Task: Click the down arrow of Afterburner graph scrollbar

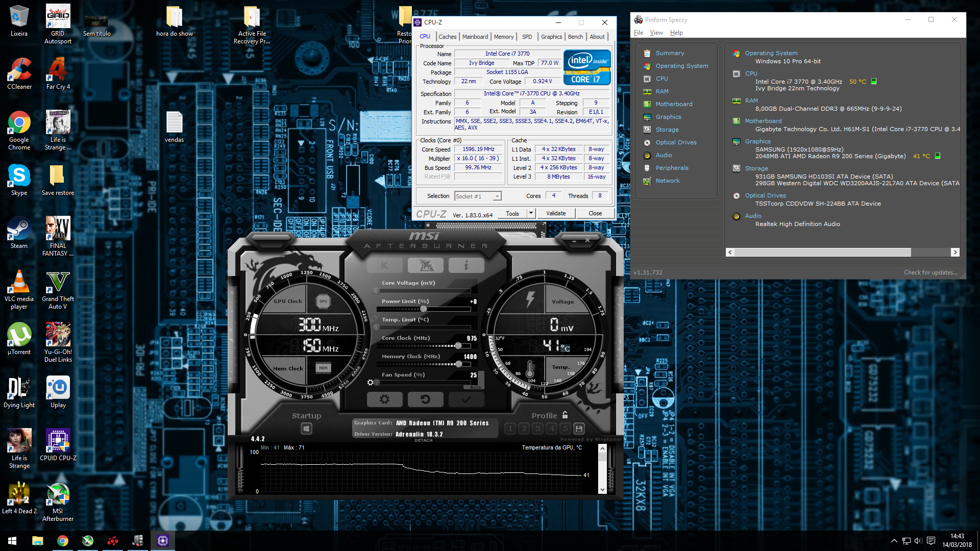Action: (x=602, y=490)
